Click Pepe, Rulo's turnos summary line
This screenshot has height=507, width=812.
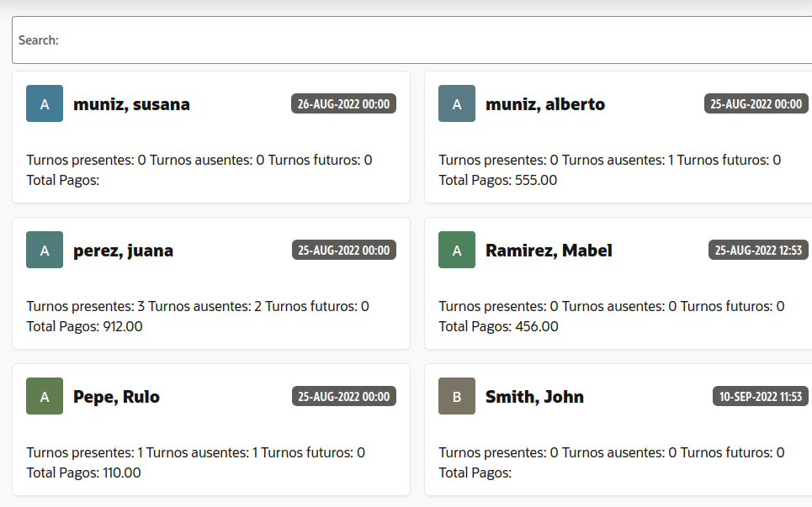click(x=195, y=452)
